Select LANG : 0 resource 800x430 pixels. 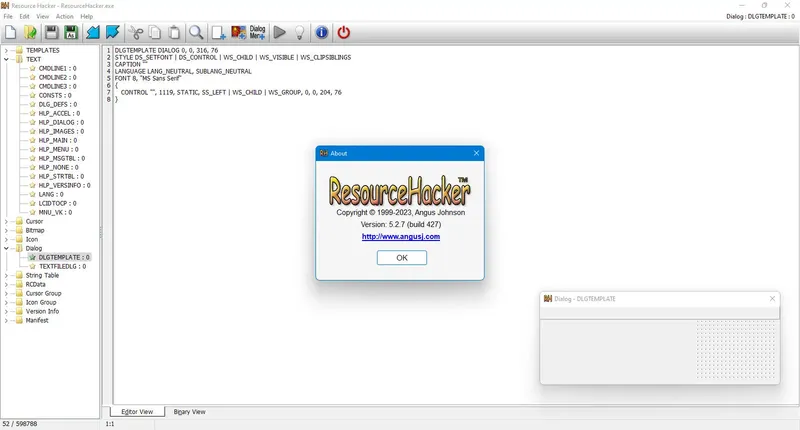click(x=51, y=194)
